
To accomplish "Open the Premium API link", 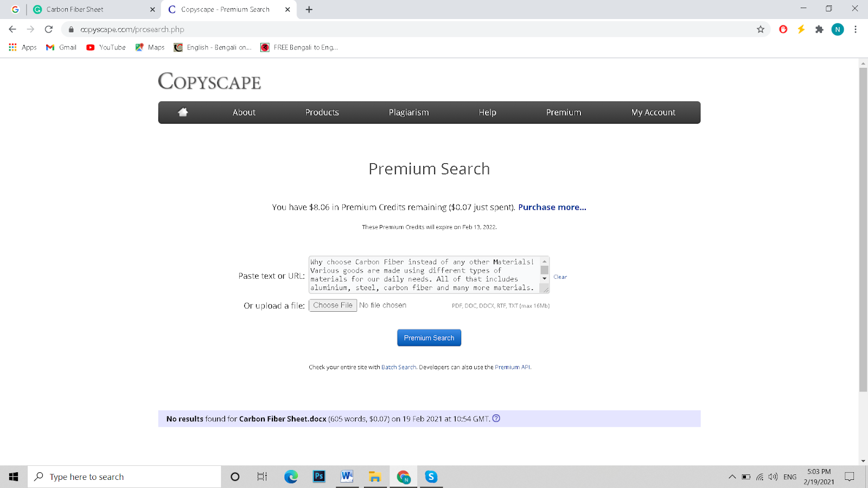I will 513,367.
